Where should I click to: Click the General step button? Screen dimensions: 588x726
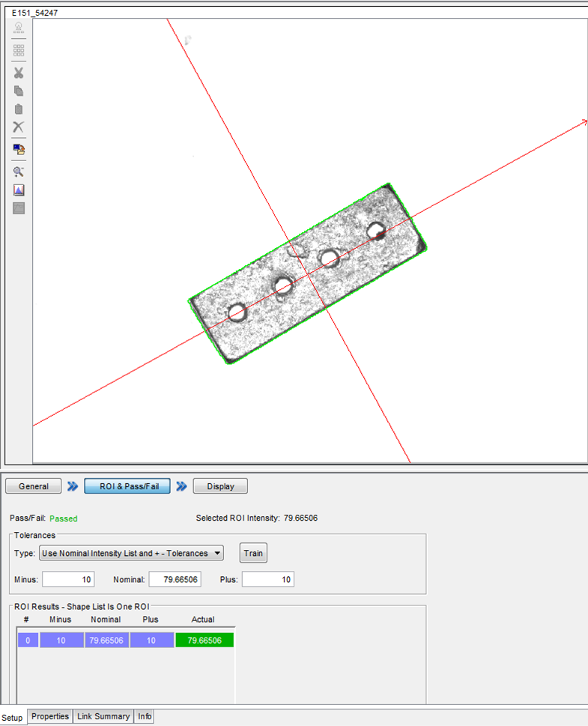click(34, 486)
